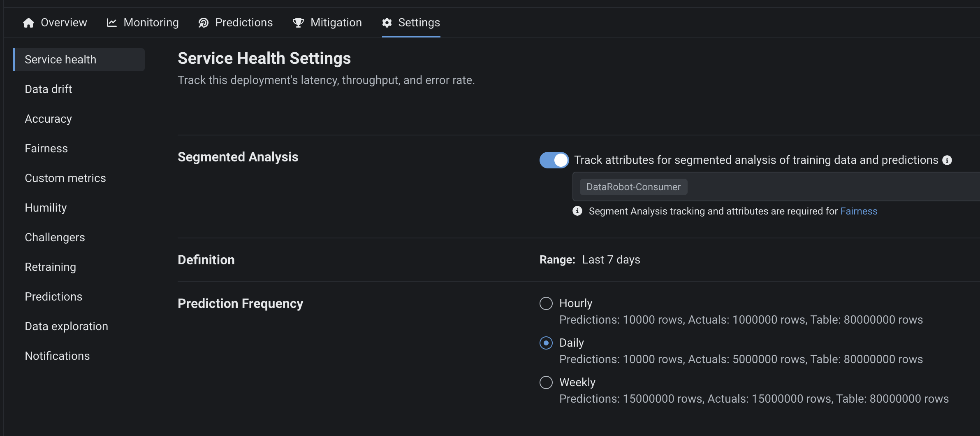
Task: Disable segmented analysis tracking toggle
Action: coord(554,160)
